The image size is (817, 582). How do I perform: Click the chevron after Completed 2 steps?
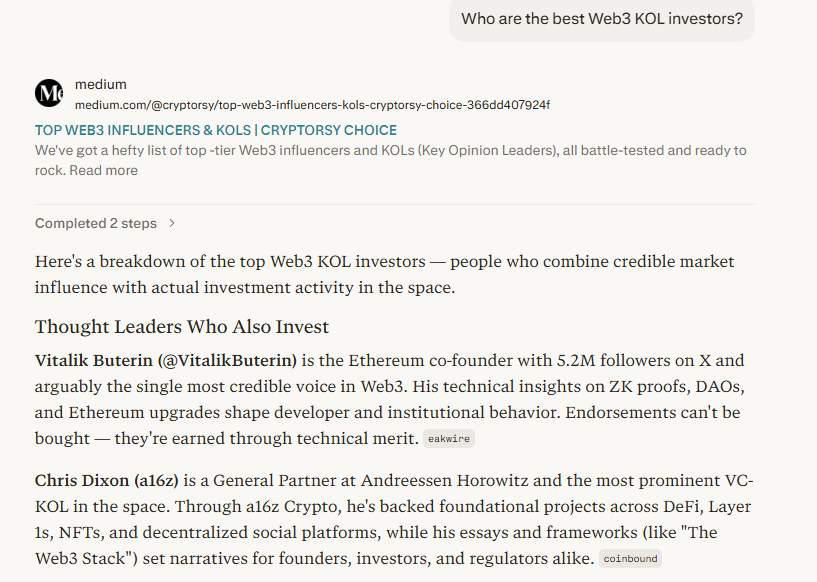point(170,223)
